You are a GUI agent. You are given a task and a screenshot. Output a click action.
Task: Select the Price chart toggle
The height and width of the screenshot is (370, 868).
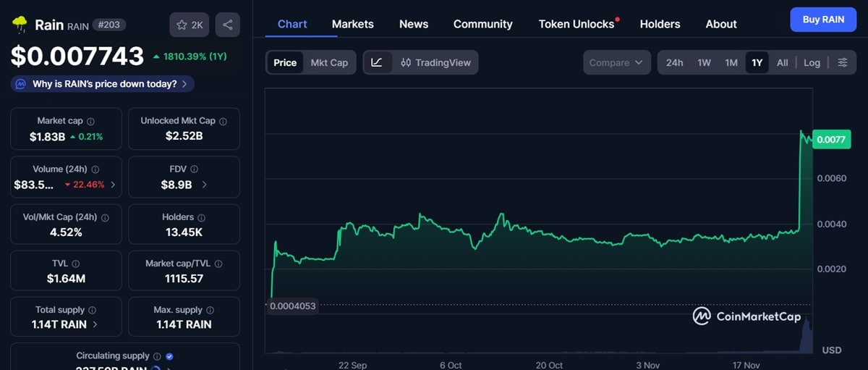pyautogui.click(x=285, y=62)
